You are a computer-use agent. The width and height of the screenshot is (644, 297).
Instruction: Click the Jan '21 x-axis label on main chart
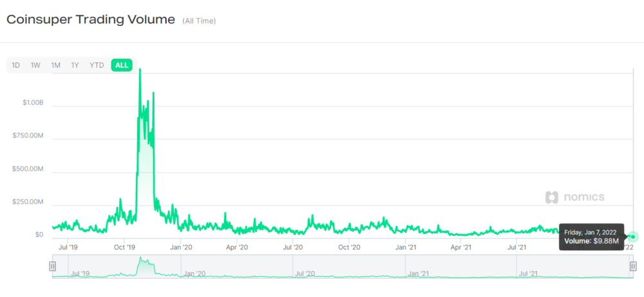click(406, 247)
